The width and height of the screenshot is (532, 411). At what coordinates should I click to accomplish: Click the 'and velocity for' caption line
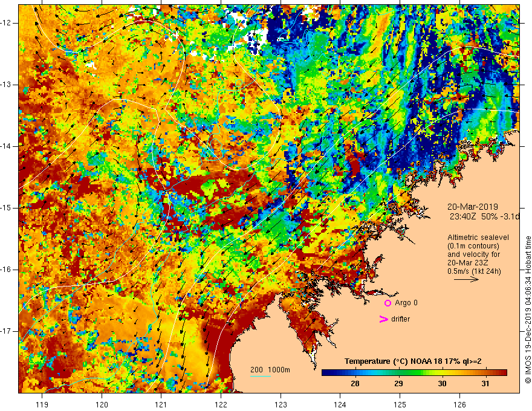pyautogui.click(x=473, y=254)
